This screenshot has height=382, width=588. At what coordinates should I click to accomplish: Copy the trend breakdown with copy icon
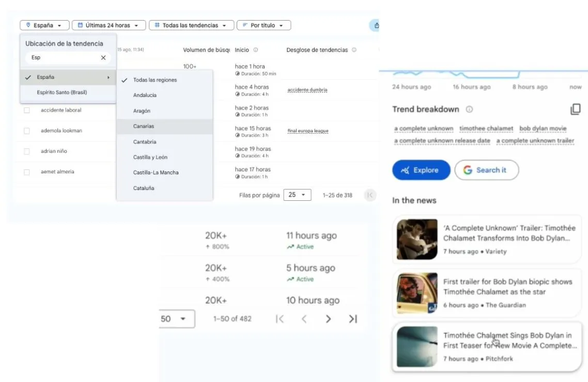575,109
